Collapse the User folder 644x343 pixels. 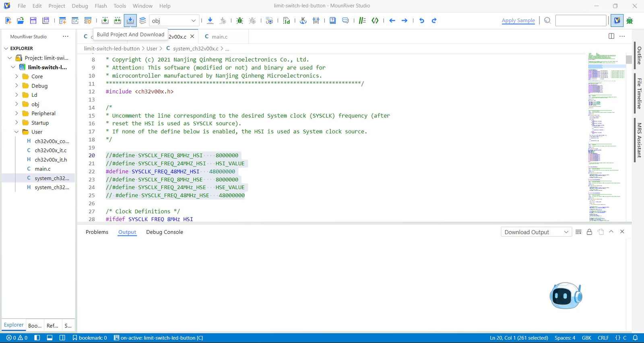[x=17, y=132]
